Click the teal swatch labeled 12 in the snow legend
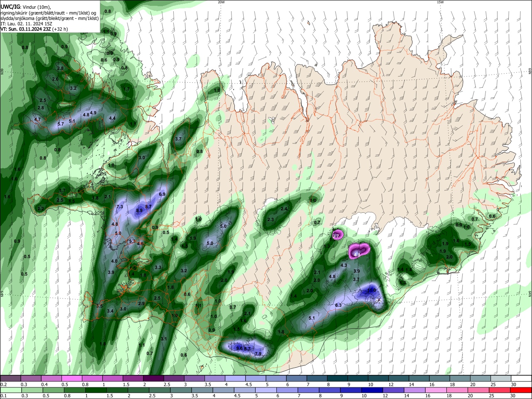 399,378
